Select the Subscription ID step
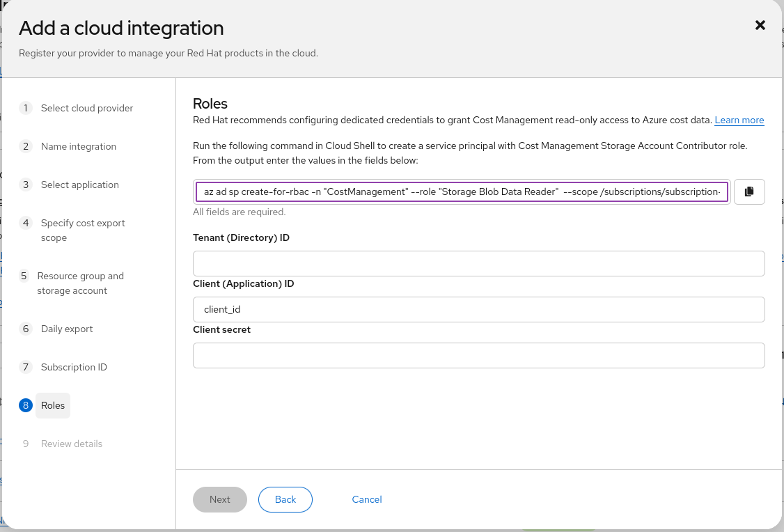This screenshot has height=532, width=784. click(74, 367)
